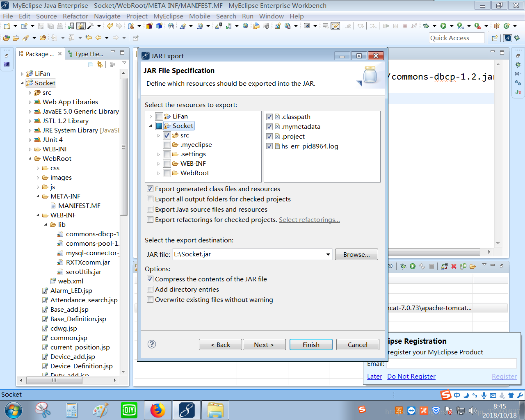Toggle Compress the contents of the JAR file
Image resolution: width=525 pixels, height=420 pixels.
tap(150, 279)
